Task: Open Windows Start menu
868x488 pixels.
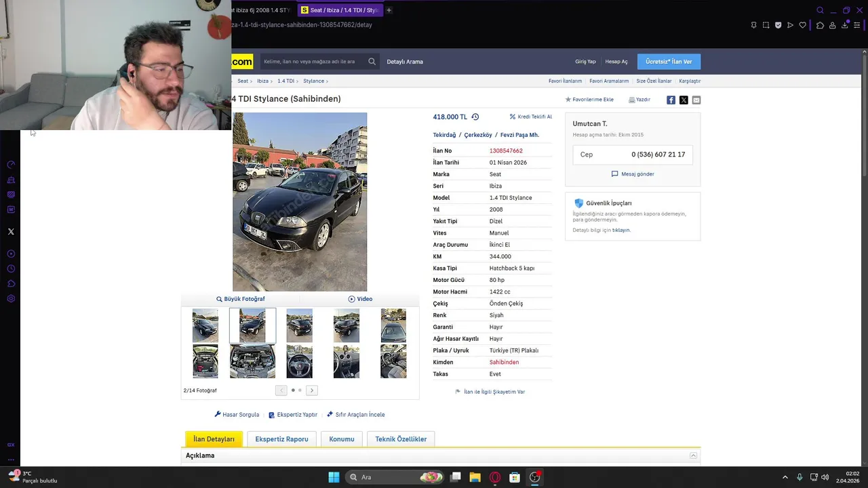Action: coord(334,477)
